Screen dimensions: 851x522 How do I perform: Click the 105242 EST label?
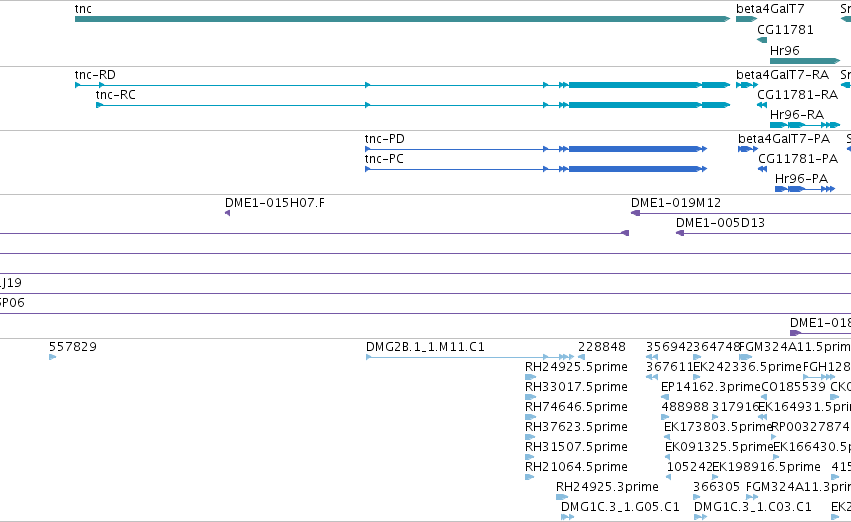click(689, 467)
